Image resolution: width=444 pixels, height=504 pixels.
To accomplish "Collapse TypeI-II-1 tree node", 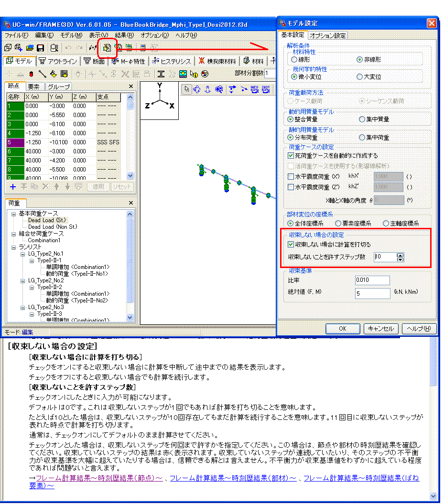I will coord(32,261).
